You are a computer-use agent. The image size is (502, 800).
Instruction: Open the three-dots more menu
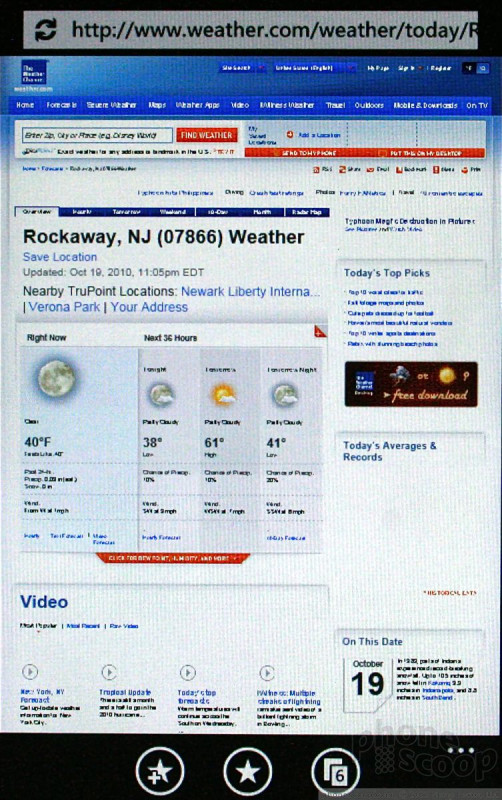click(x=461, y=751)
